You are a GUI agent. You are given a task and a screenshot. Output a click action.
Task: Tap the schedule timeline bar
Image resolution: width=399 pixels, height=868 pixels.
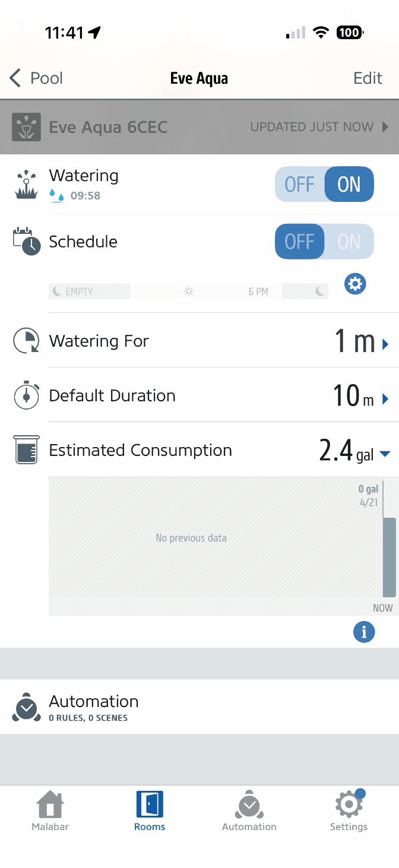[x=188, y=291]
